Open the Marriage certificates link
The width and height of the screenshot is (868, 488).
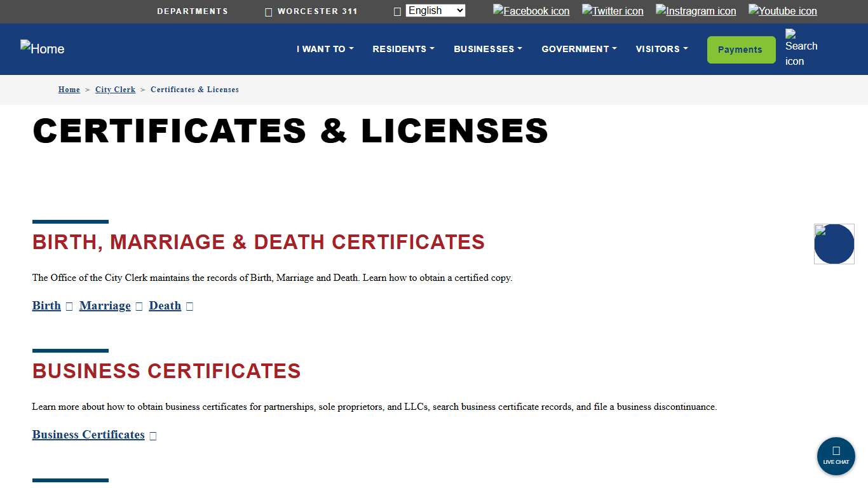pyautogui.click(x=105, y=306)
